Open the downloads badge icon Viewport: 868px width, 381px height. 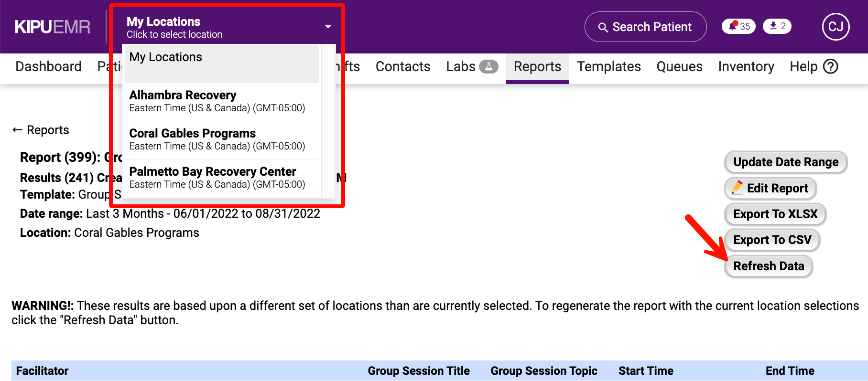coord(777,26)
